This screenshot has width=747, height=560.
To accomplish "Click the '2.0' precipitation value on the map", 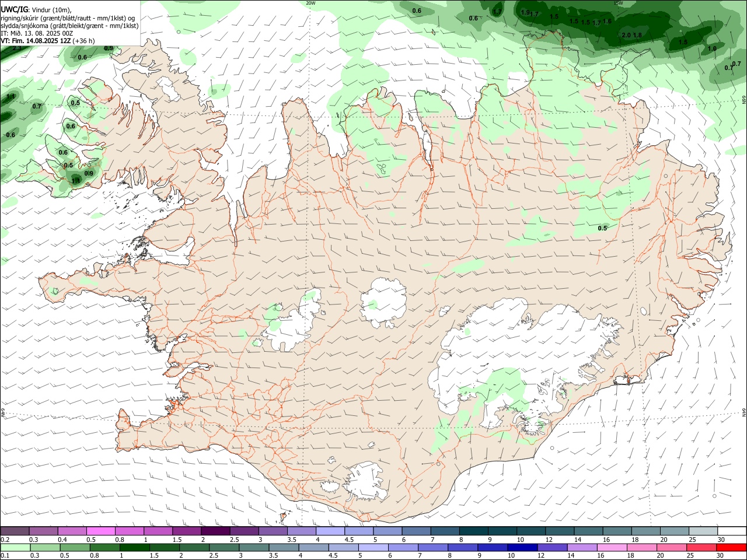I will (x=626, y=36).
